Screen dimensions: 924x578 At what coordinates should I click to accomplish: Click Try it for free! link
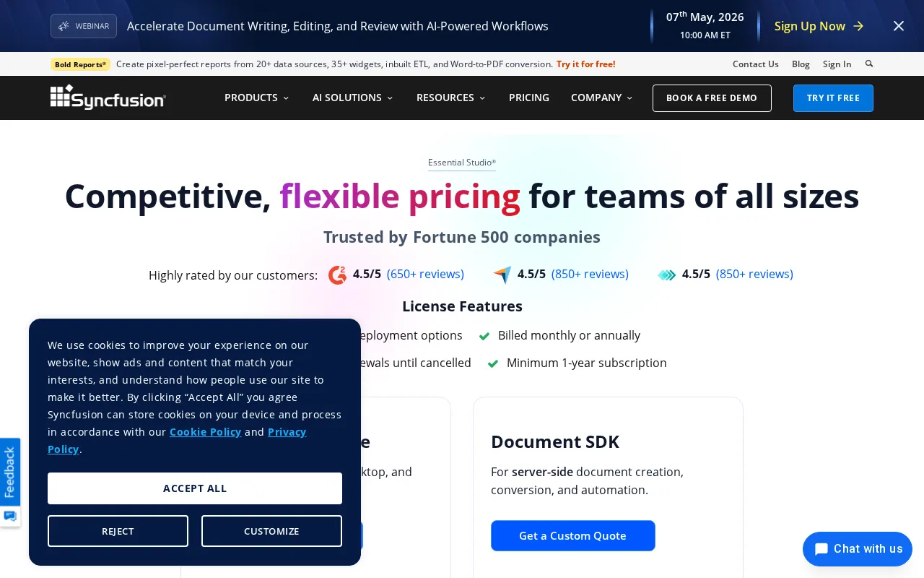click(585, 64)
